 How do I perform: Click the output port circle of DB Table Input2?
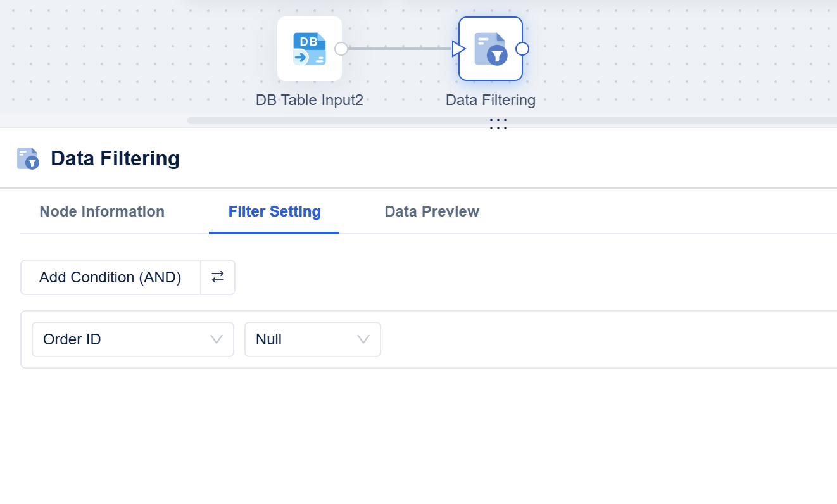click(342, 48)
